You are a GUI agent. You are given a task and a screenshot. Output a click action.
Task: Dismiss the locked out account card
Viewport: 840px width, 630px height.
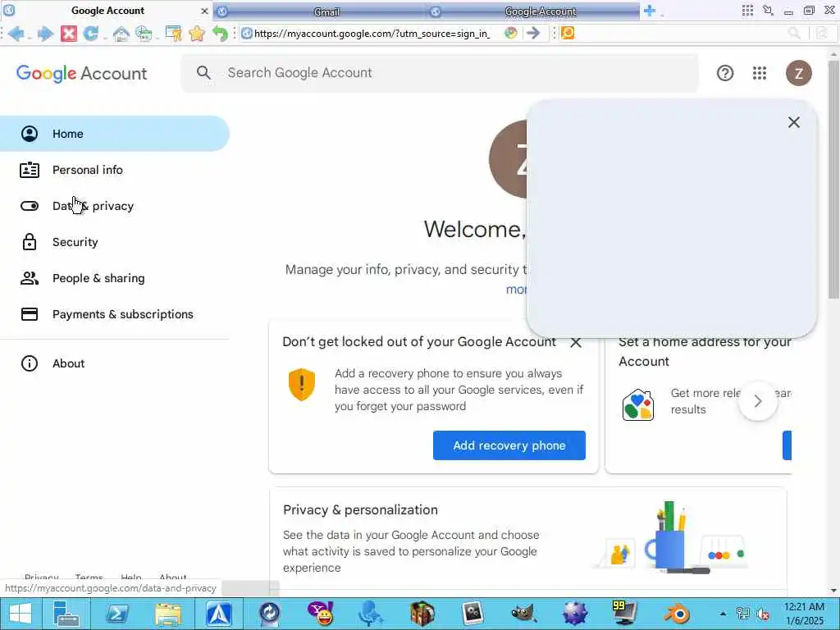click(576, 342)
